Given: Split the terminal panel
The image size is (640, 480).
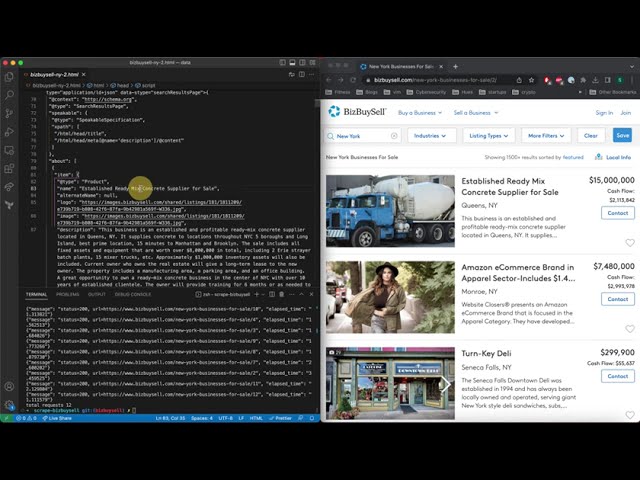Looking at the screenshot, I should click(x=272, y=294).
